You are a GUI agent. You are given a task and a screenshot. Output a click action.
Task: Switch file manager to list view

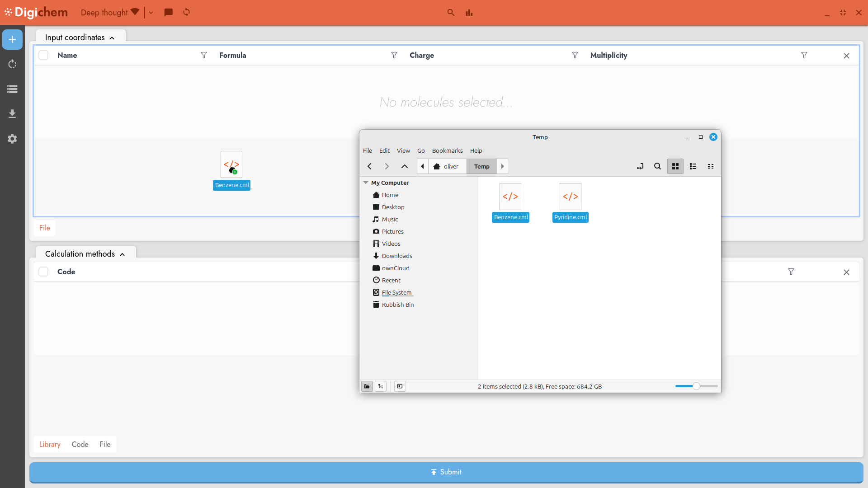pos(693,166)
